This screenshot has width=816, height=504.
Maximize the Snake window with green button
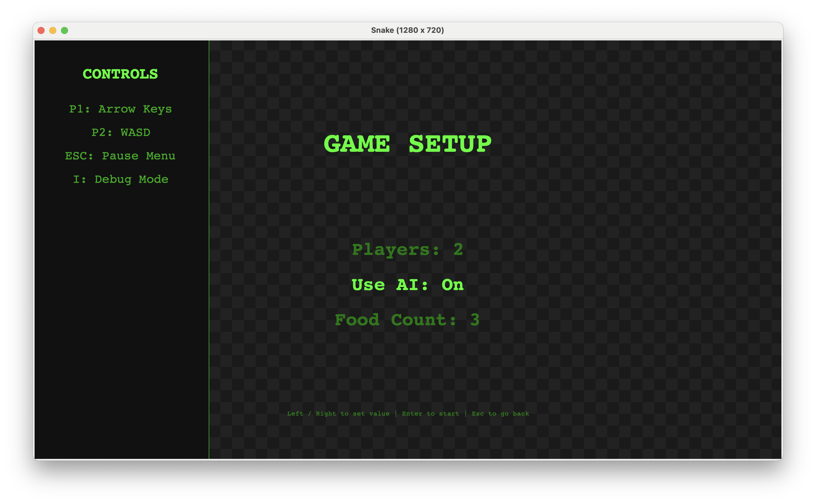pyautogui.click(x=65, y=30)
